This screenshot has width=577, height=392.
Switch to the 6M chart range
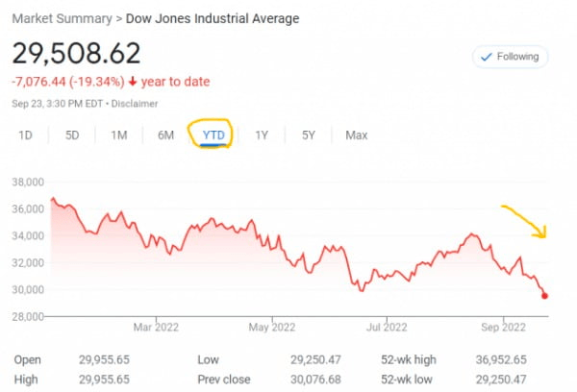point(165,135)
